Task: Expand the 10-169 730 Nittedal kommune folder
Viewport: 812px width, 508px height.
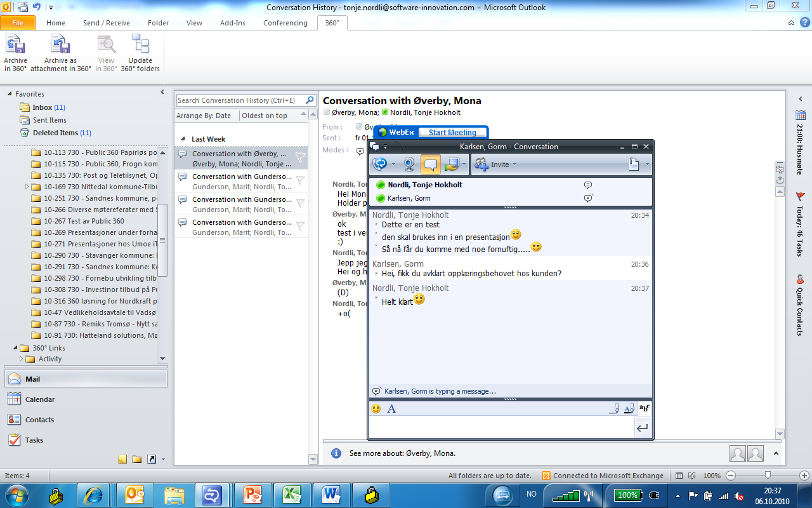Action: pos(27,187)
